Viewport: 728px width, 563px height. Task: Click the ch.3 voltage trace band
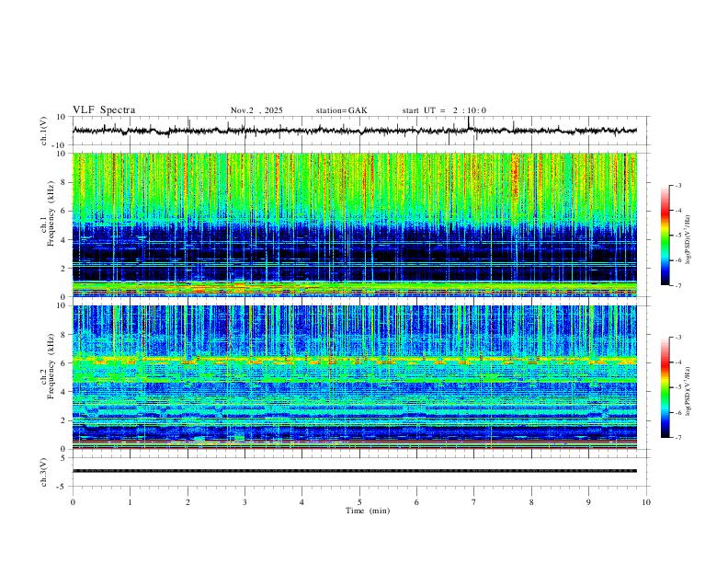355,471
